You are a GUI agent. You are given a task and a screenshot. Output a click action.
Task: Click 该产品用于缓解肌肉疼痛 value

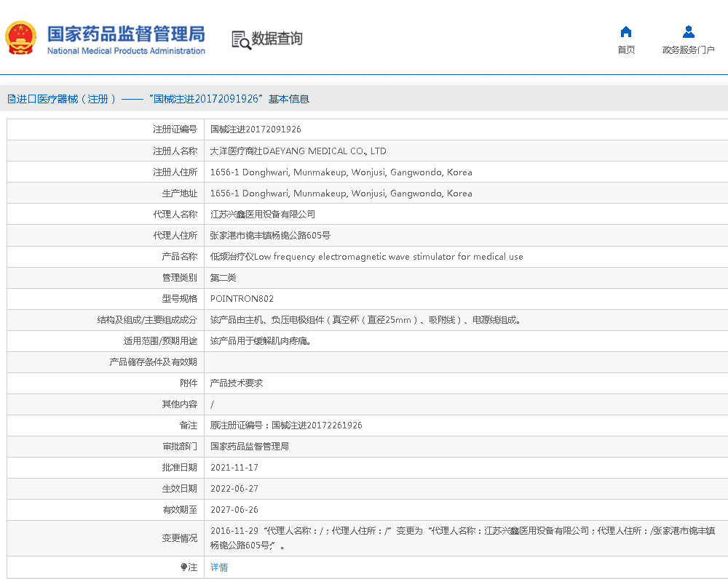tap(261, 341)
